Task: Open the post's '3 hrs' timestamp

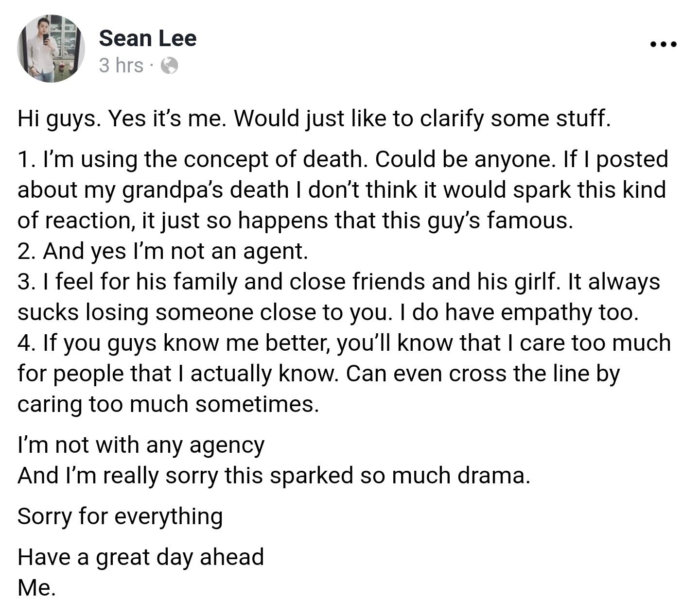Action: [x=121, y=65]
